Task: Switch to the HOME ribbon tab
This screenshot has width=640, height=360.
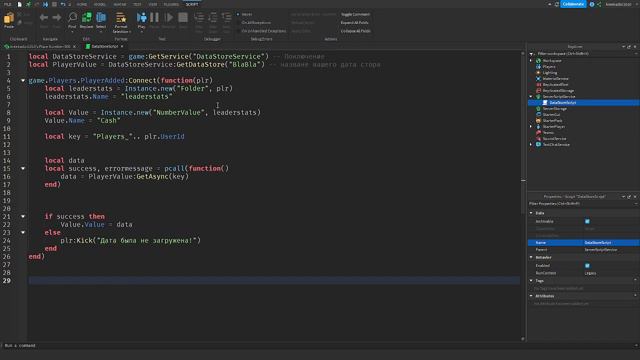Action: coord(82,4)
